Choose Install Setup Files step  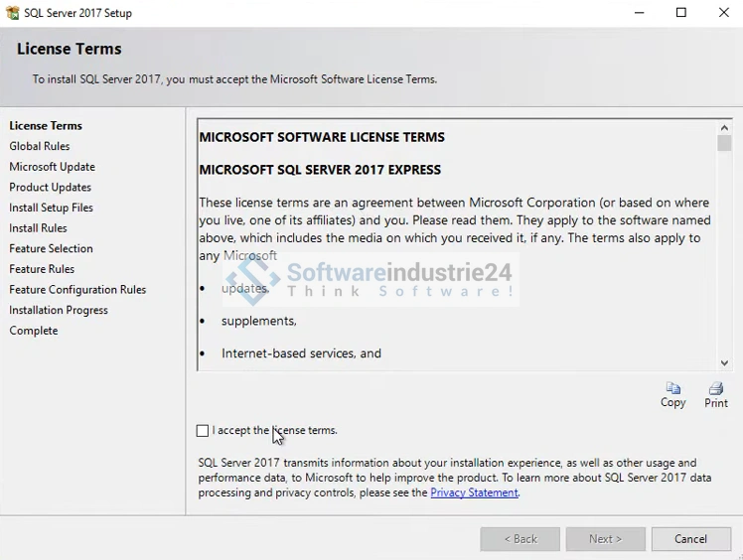(x=52, y=208)
